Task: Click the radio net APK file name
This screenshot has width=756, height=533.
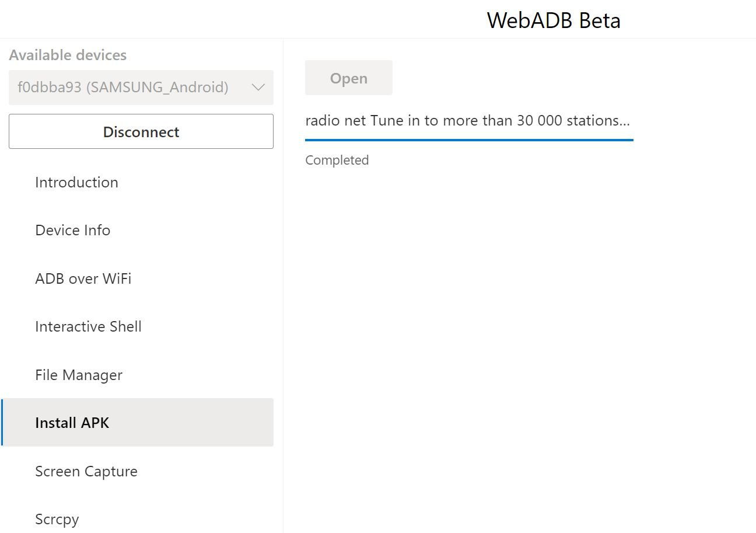Action: tap(467, 121)
